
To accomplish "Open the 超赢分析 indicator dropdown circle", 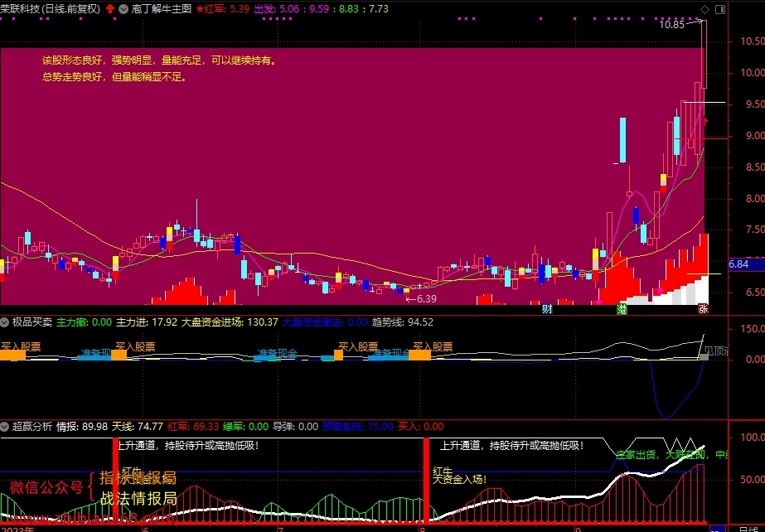I will click(x=4, y=427).
